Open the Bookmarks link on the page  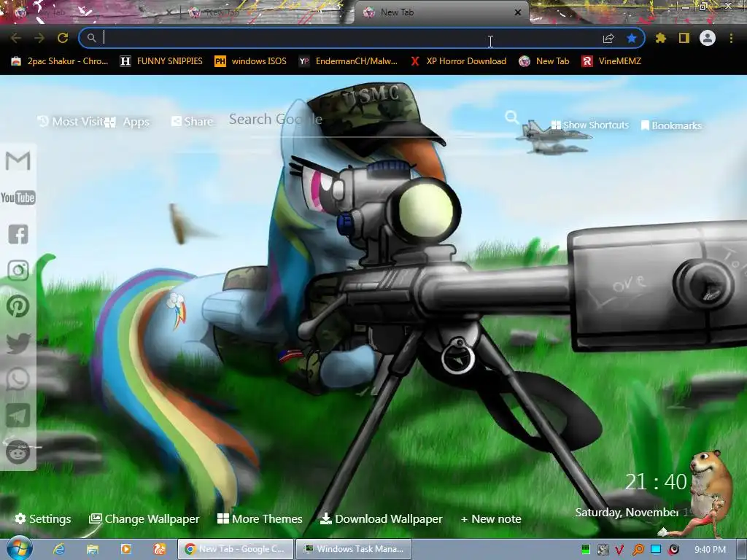pyautogui.click(x=671, y=125)
